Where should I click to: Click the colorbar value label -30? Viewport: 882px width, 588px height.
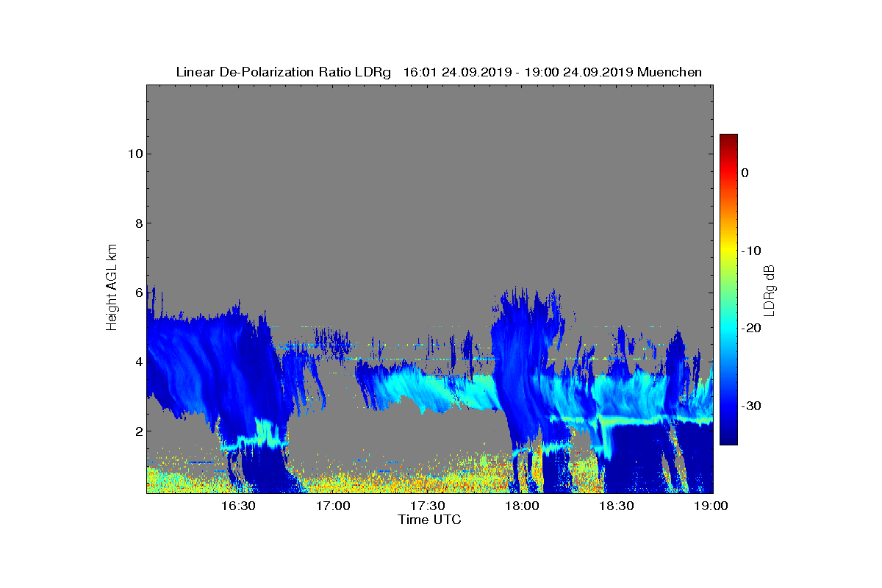[750, 406]
